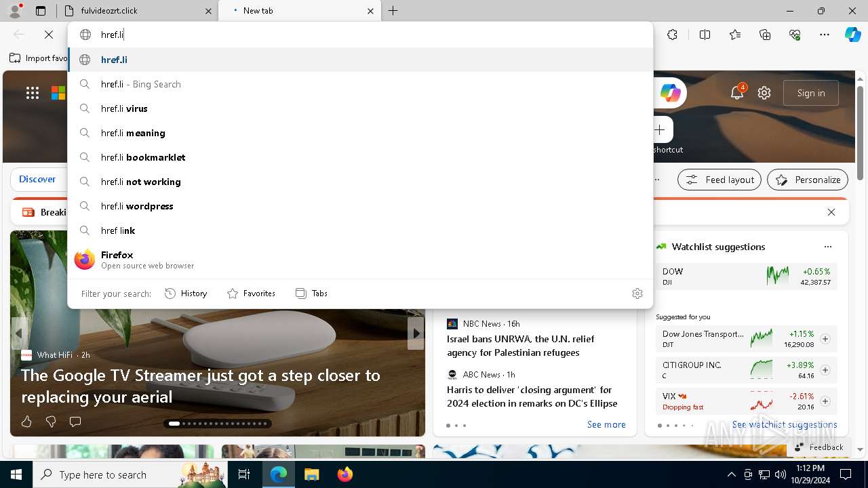The height and width of the screenshot is (488, 868).
Task: Open search suggestion settings gear
Action: pos(637,293)
